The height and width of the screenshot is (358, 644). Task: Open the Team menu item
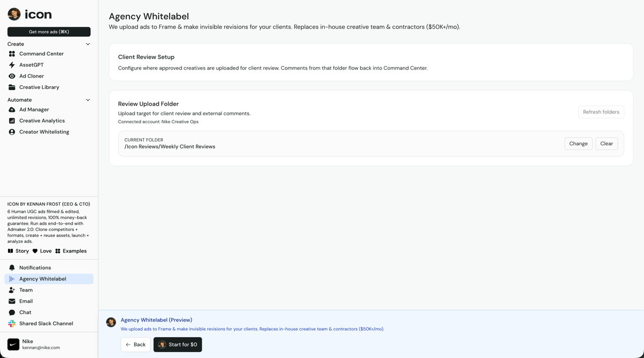tap(26, 290)
